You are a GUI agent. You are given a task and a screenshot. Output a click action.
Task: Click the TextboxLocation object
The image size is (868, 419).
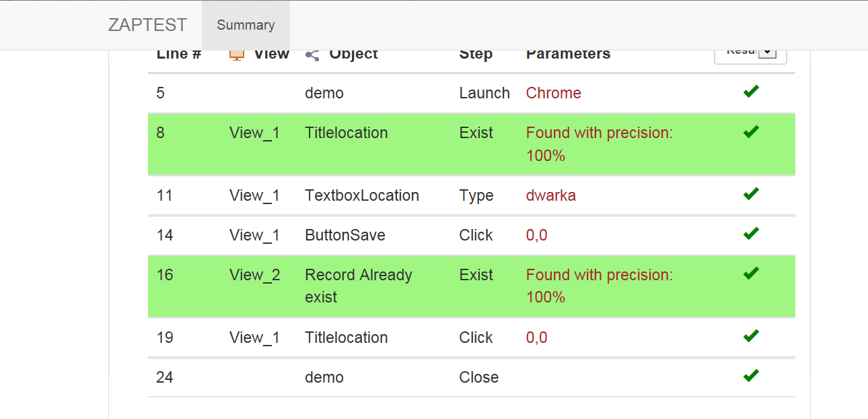(x=362, y=195)
